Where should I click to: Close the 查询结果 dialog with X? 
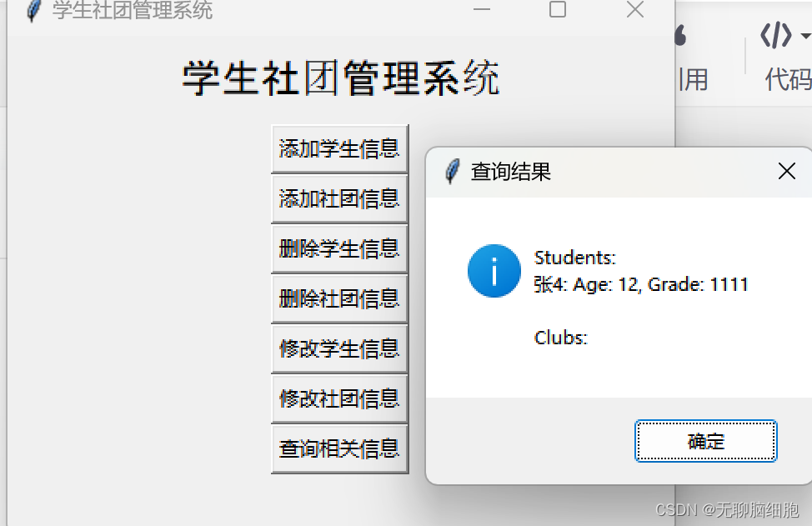(x=787, y=171)
